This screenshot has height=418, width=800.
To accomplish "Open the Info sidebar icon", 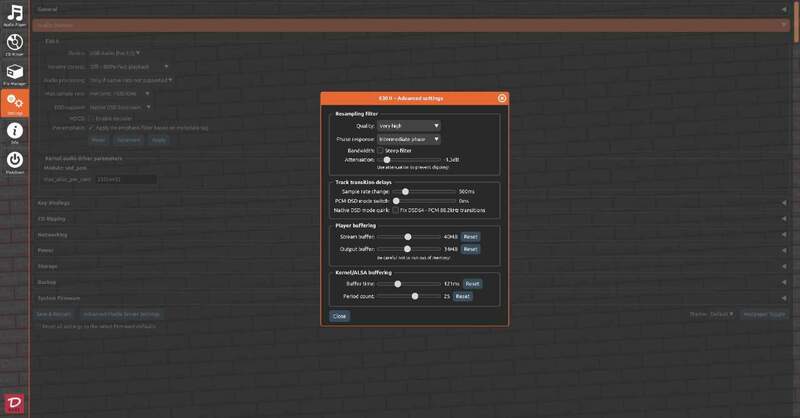I will click(x=15, y=133).
